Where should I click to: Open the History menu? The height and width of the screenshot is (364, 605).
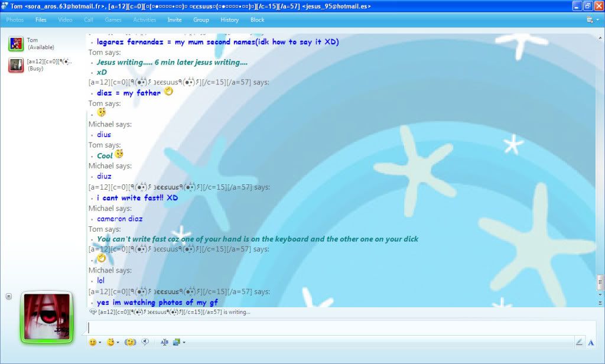[229, 19]
